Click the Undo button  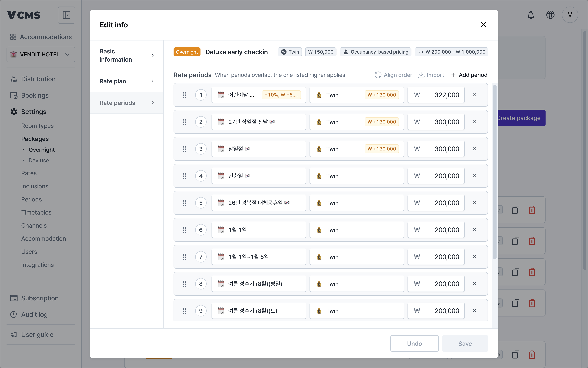(414, 343)
